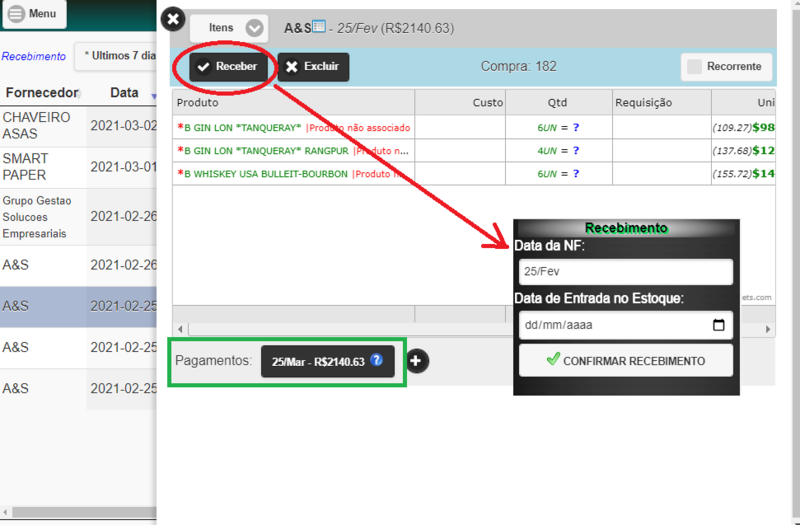Image resolution: width=800 pixels, height=525 pixels.
Task: Select the Qtd column header
Action: (559, 103)
